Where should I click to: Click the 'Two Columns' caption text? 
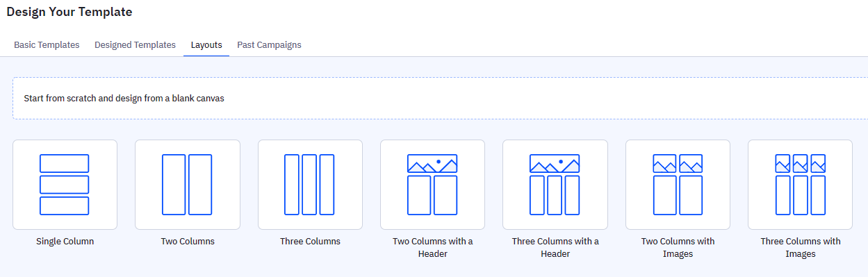coord(188,242)
